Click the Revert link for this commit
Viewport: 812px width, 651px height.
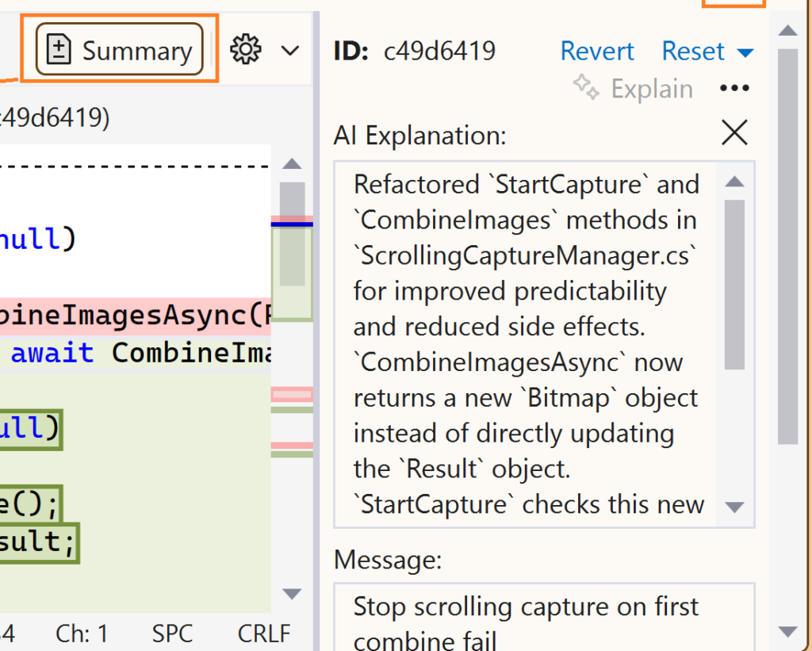point(596,51)
